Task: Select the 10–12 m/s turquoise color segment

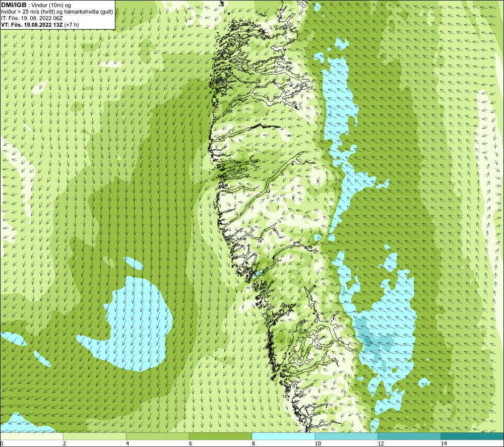Action: tap(347, 436)
